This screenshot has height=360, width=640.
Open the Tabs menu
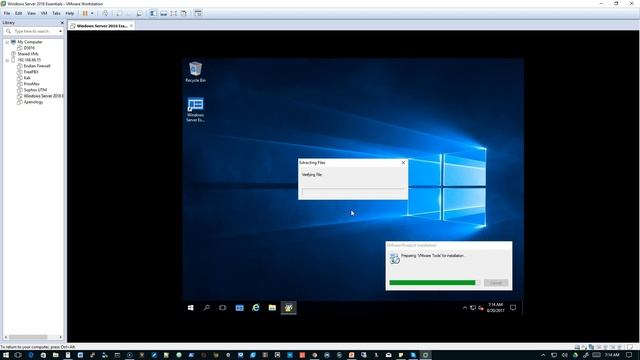coord(56,13)
